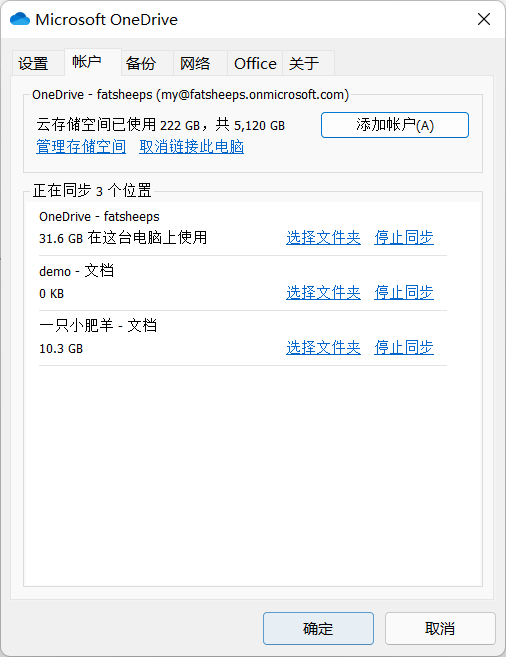Click 取消链接此电脑 link
This screenshot has width=506, height=657.
tap(191, 147)
